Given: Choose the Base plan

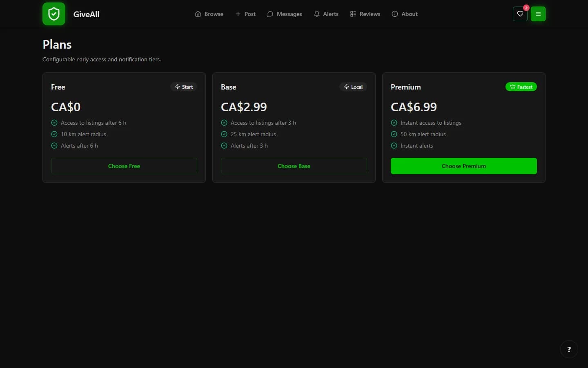Looking at the screenshot, I should [294, 166].
